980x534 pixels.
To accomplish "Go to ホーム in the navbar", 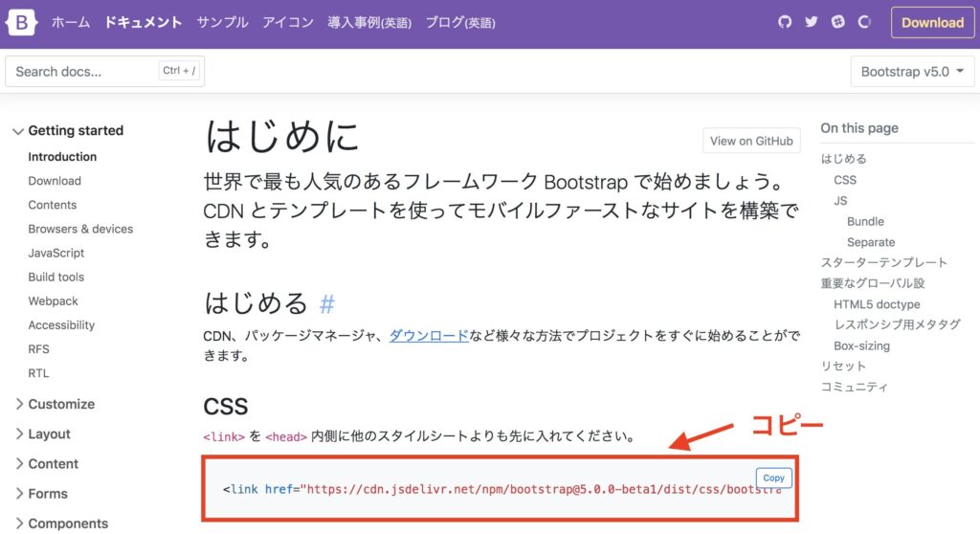I will (71, 23).
